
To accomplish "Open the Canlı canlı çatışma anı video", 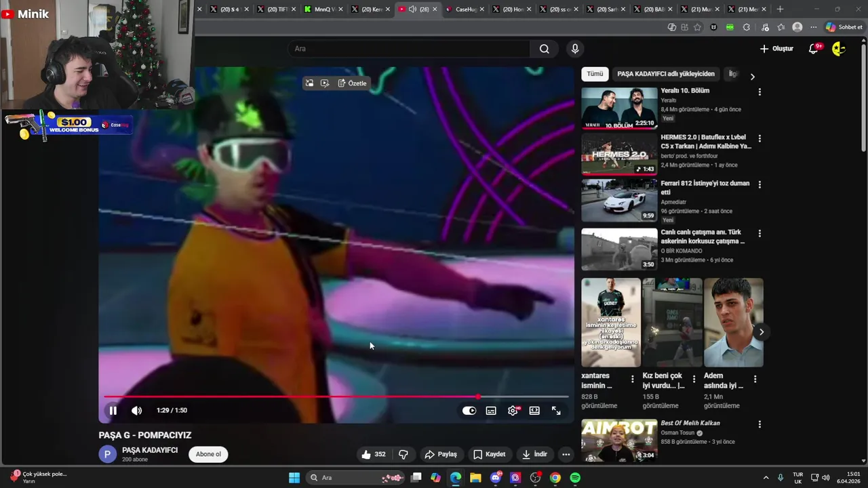I will [x=619, y=249].
